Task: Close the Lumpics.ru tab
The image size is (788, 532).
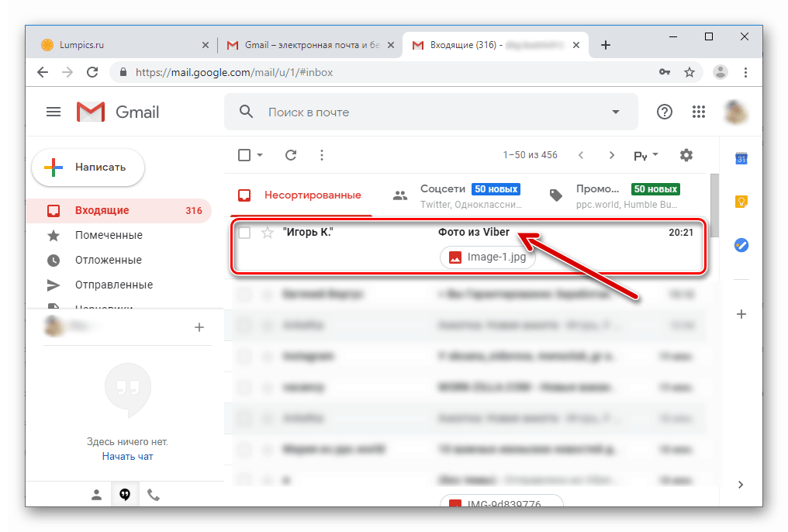Action: [x=205, y=45]
